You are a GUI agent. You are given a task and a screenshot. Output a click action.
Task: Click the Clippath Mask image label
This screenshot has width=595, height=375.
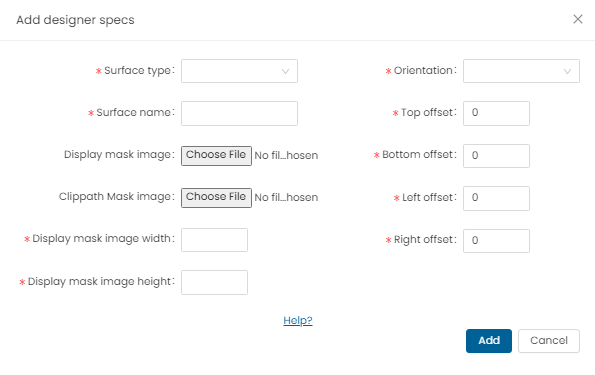[x=116, y=197]
